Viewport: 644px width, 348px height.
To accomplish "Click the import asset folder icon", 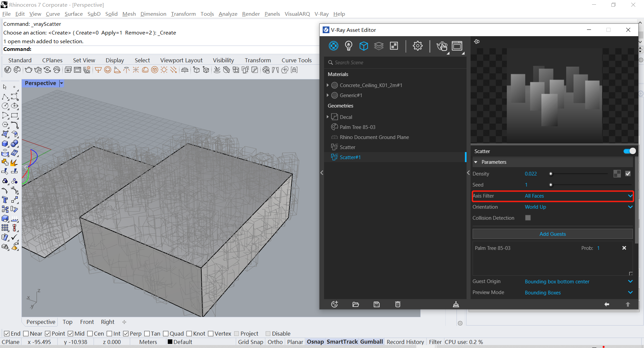I will (356, 304).
